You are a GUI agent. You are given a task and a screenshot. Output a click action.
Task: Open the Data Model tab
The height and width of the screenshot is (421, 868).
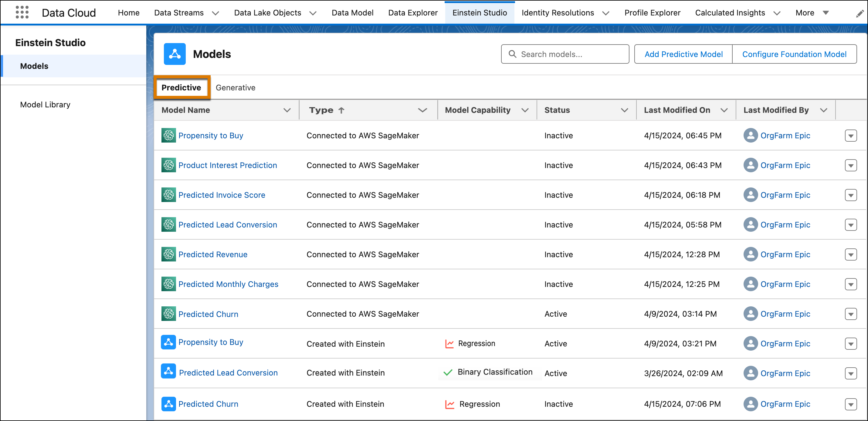pyautogui.click(x=352, y=13)
